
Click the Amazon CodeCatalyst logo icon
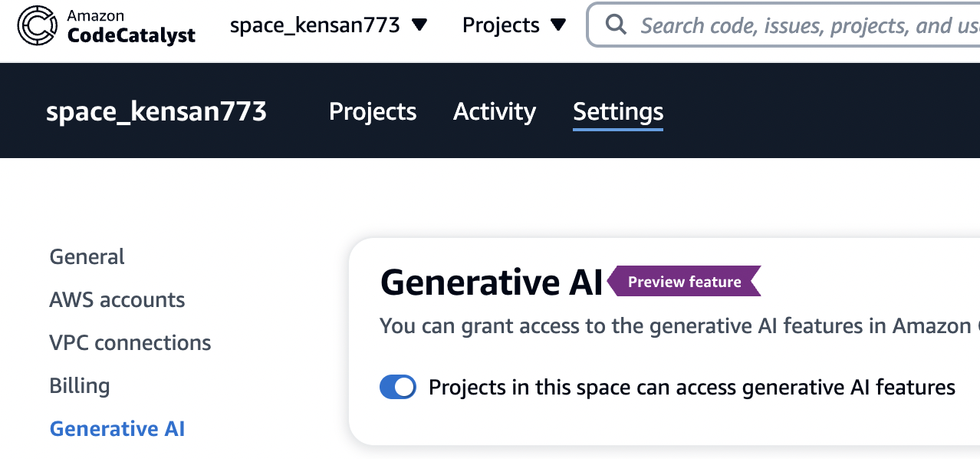pos(37,26)
